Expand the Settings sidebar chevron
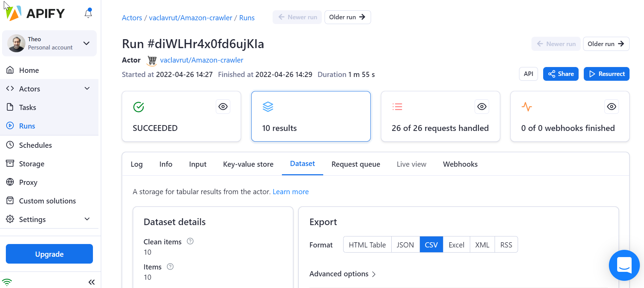 (x=87, y=219)
